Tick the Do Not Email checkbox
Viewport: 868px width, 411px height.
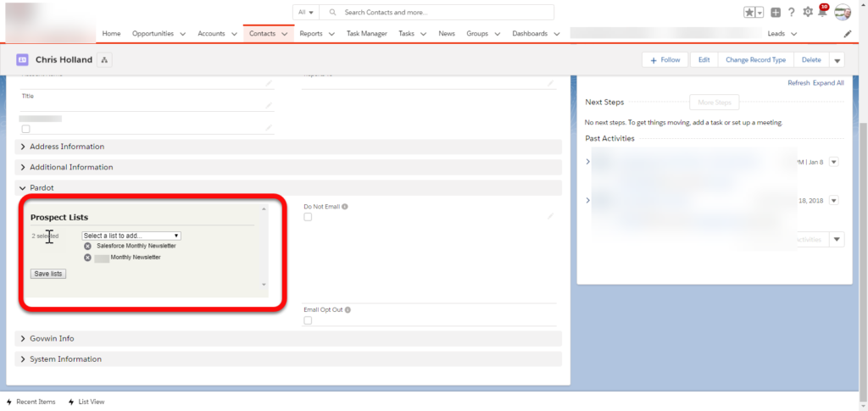(x=308, y=217)
